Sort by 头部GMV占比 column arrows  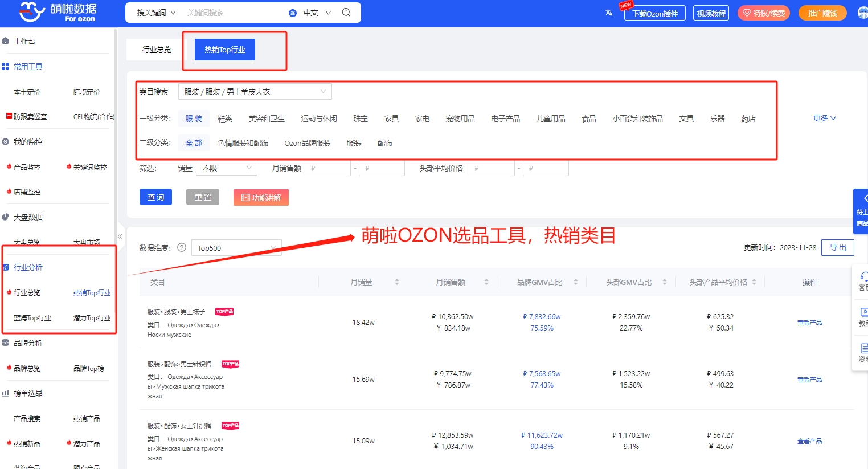pos(665,282)
